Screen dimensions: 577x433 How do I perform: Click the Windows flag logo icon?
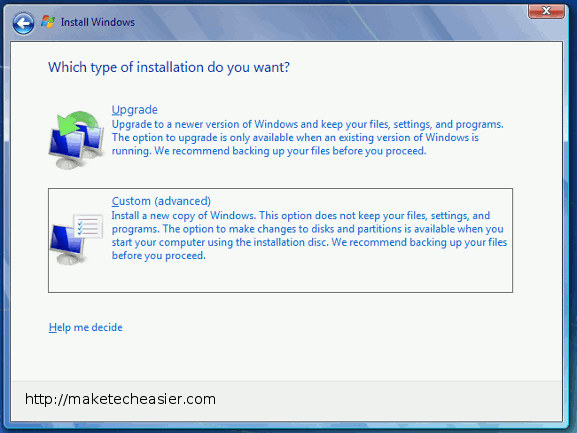(48, 22)
